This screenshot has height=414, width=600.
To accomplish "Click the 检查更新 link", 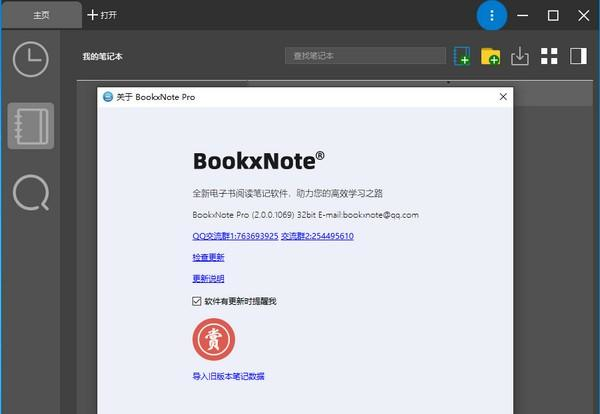I will point(208,257).
